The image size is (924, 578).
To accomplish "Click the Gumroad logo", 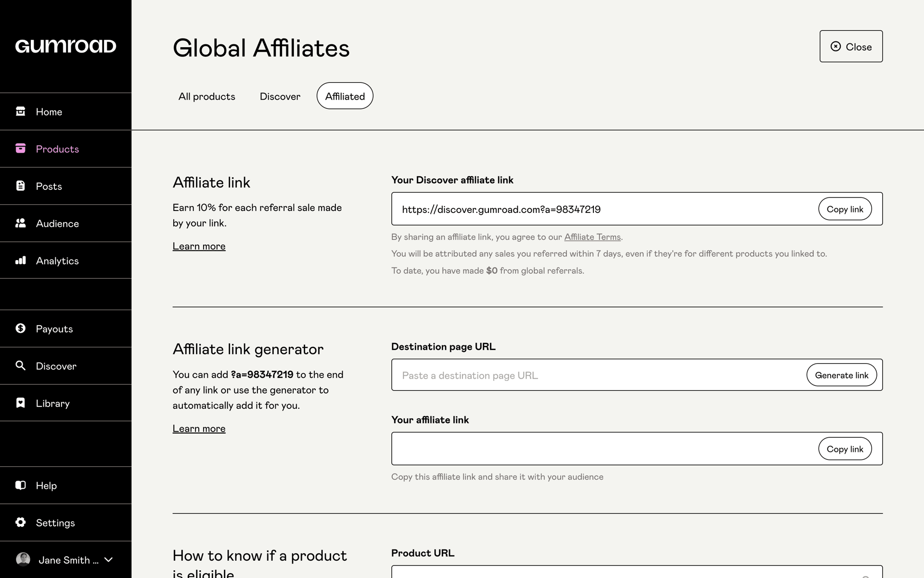I will tap(65, 46).
